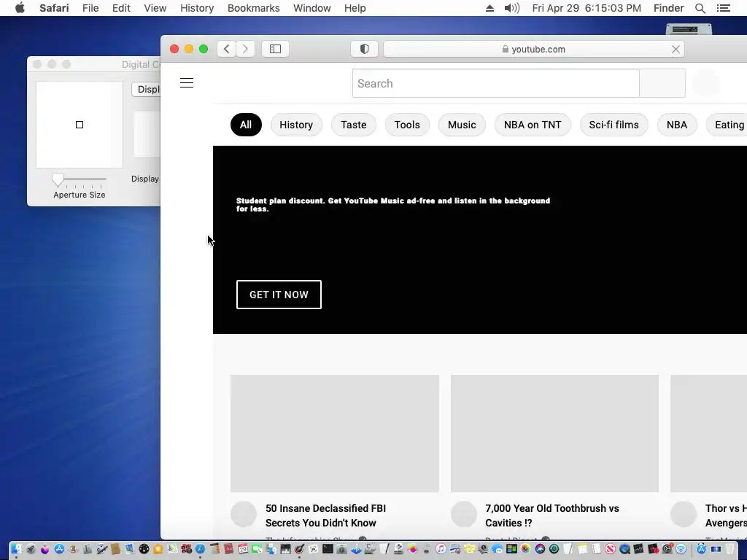Click the GET IT NOW button
This screenshot has width=747, height=560.
279,295
